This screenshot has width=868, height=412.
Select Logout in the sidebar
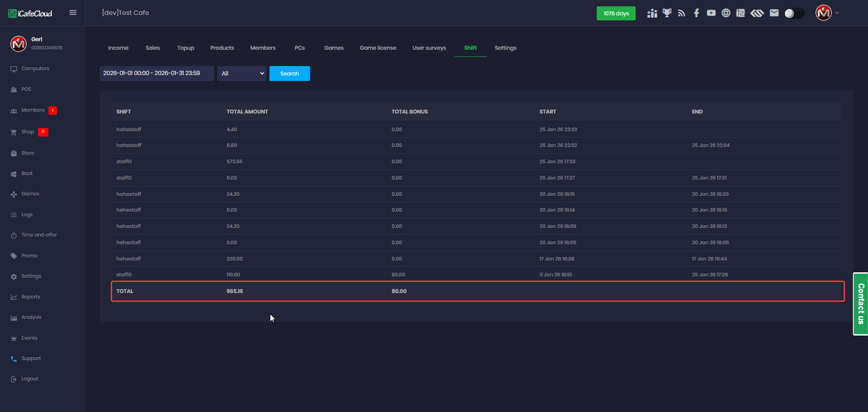coord(30,379)
